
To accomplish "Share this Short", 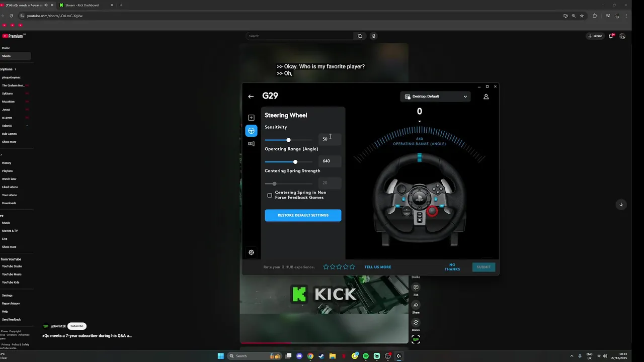I will (x=416, y=305).
